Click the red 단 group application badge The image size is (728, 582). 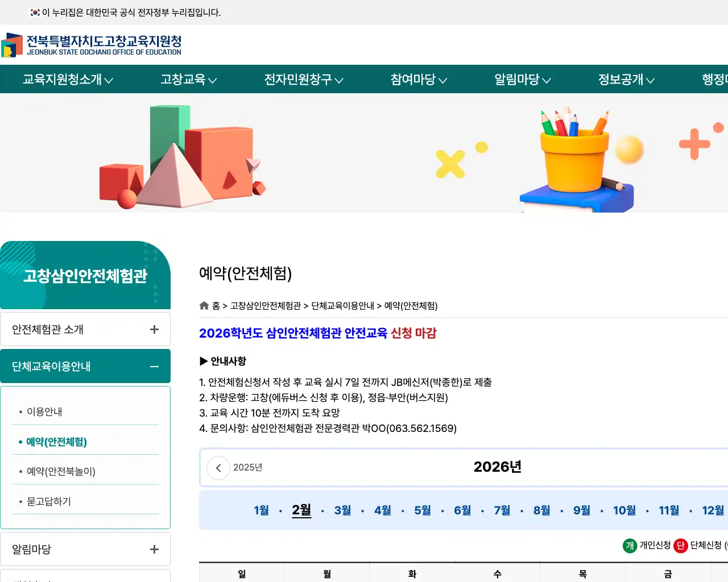[681, 546]
